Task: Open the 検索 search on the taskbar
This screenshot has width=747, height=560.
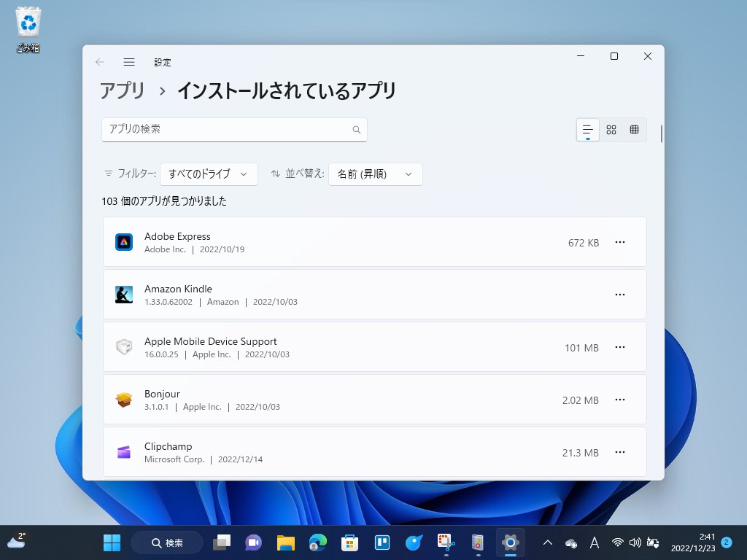Action: pyautogui.click(x=166, y=542)
